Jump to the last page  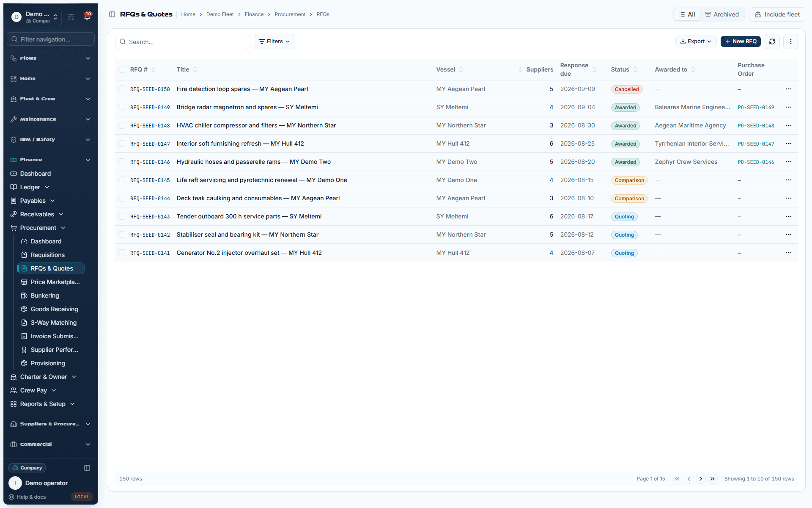coord(713,479)
